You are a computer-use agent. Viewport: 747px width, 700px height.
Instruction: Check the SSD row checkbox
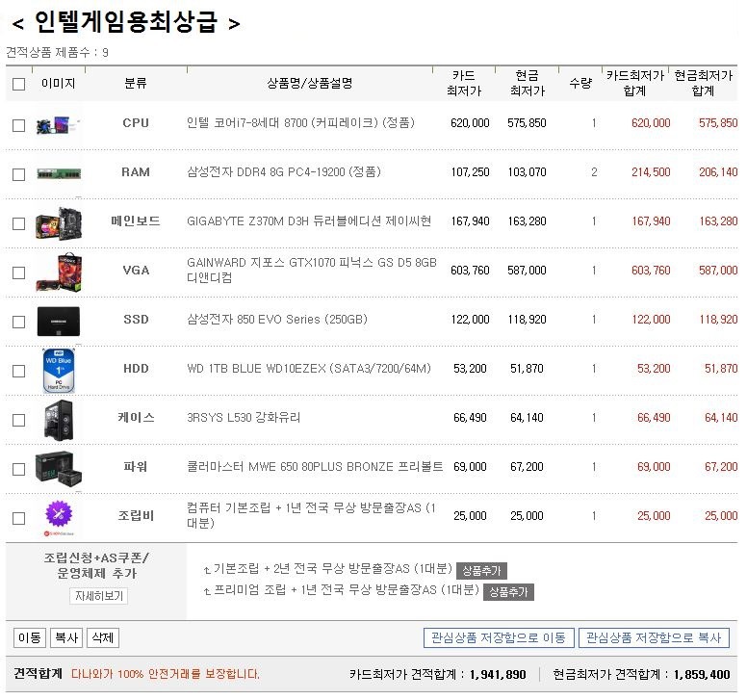pyautogui.click(x=18, y=322)
